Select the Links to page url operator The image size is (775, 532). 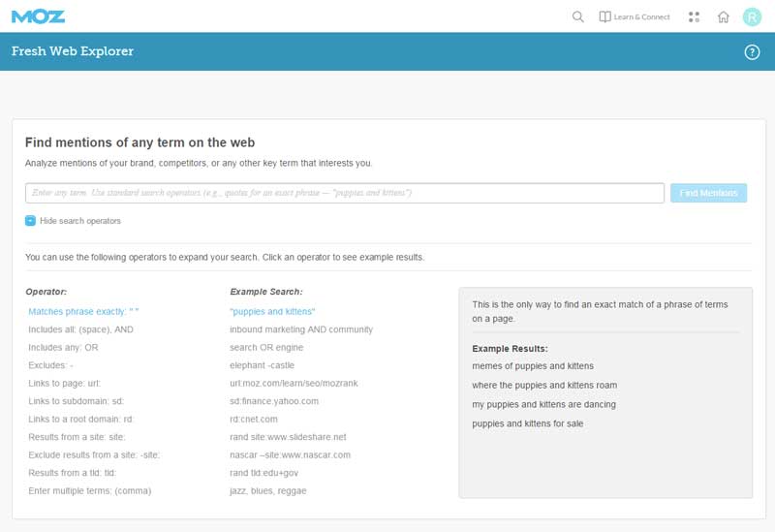pos(64,383)
